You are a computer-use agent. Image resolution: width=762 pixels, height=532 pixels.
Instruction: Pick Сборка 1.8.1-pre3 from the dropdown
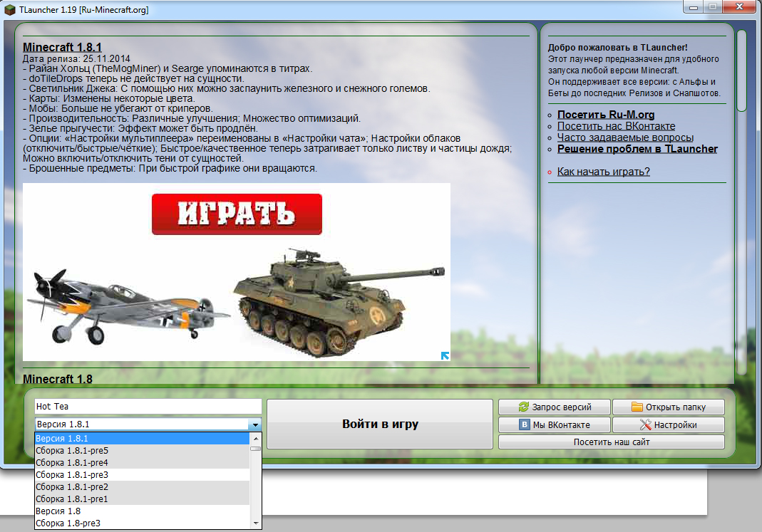tap(142, 475)
